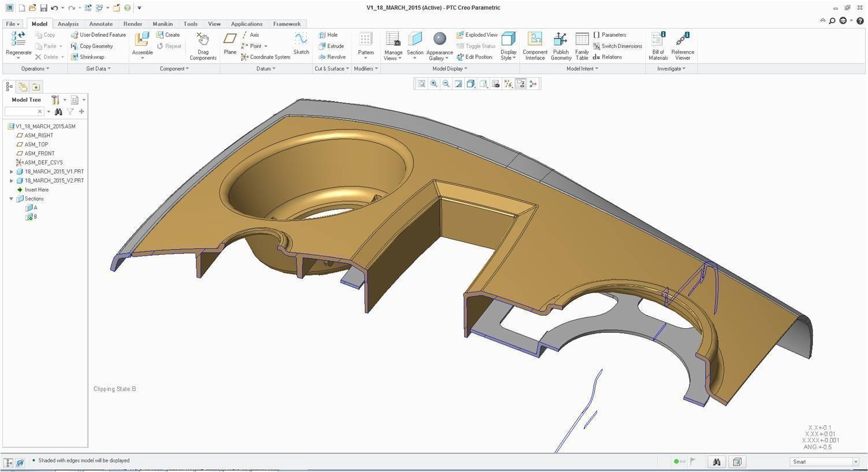868x472 pixels.
Task: Click Repaint in the graphics toolbar
Action: [x=458, y=84]
